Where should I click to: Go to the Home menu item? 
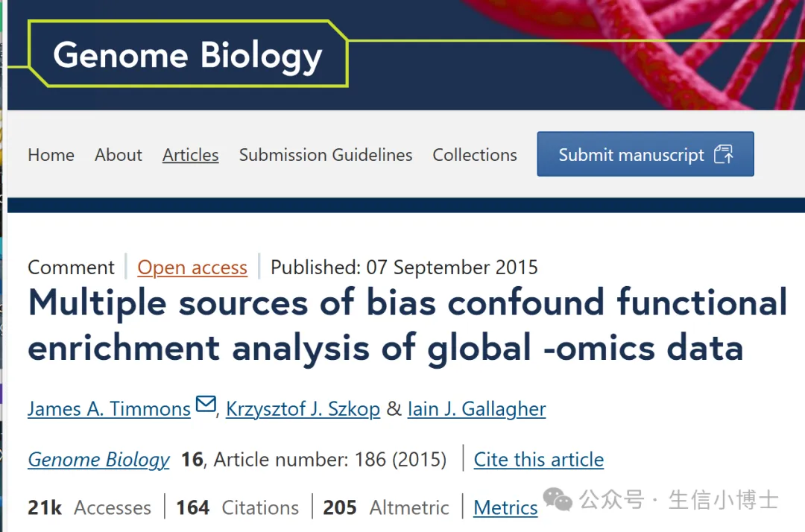(x=51, y=155)
